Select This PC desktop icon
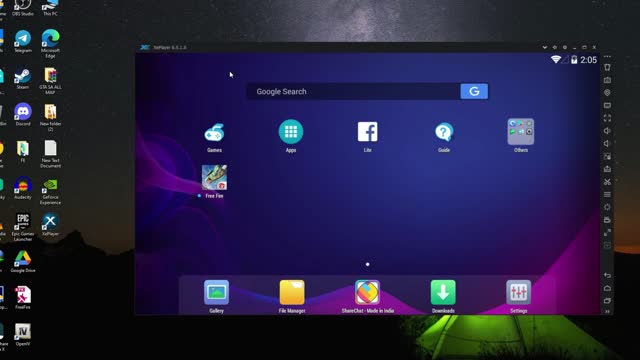 click(50, 7)
